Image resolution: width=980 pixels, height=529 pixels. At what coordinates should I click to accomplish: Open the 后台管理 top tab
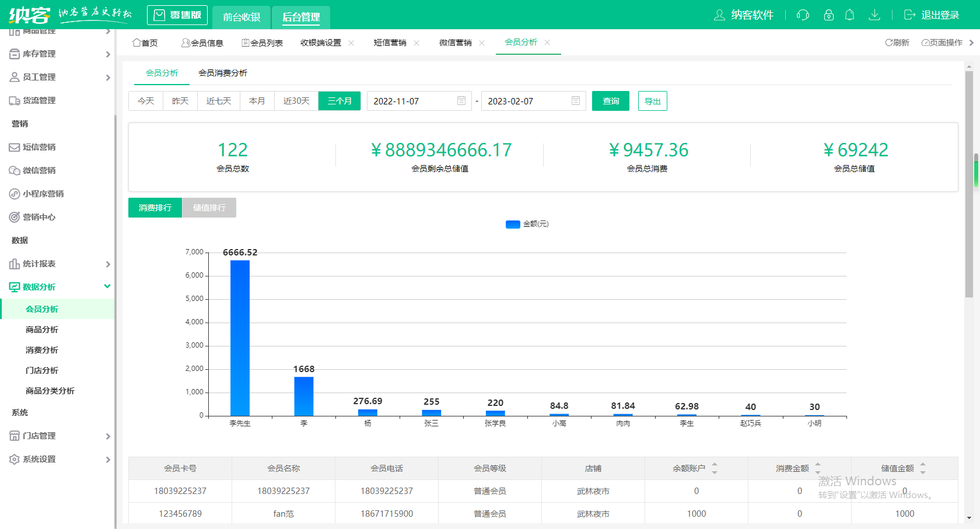pos(301,17)
